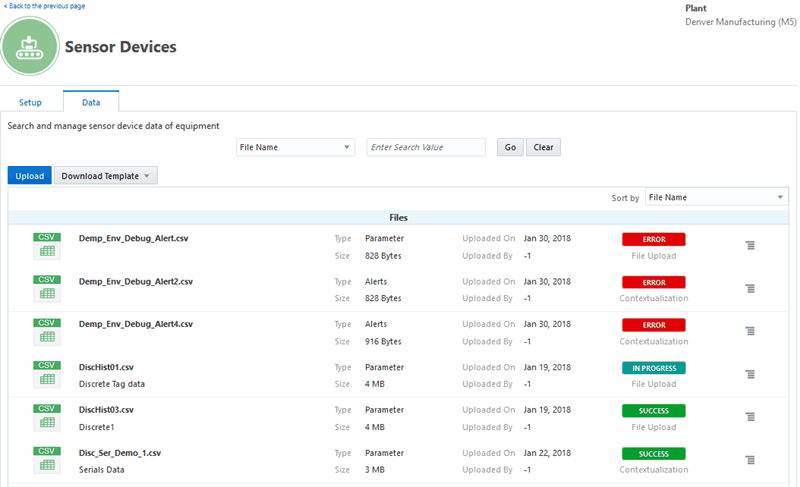Run the search with Go button
800x487 pixels.
point(510,147)
